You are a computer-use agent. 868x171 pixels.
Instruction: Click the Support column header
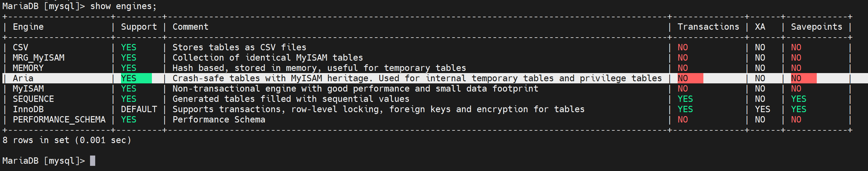(x=139, y=27)
